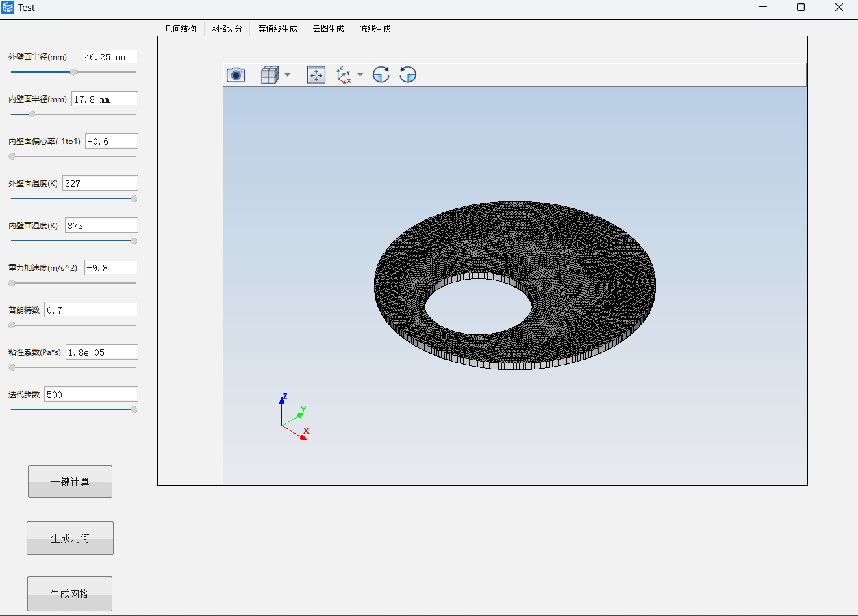Click the 外壁面半径(mm) label
This screenshot has width=858, height=616.
[x=38, y=57]
